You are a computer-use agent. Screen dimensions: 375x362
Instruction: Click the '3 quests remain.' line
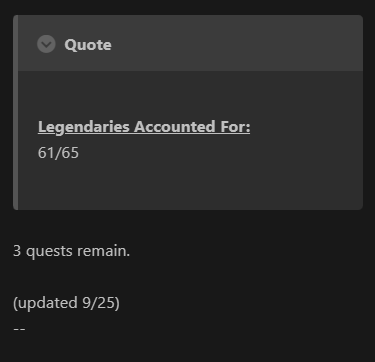(x=71, y=251)
